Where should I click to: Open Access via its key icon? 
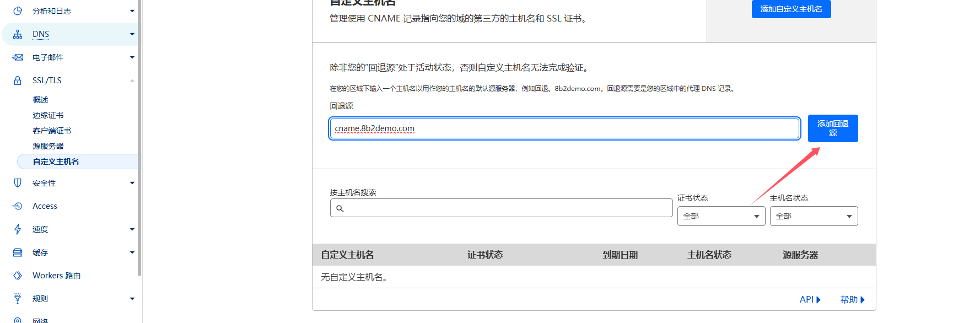(x=17, y=206)
